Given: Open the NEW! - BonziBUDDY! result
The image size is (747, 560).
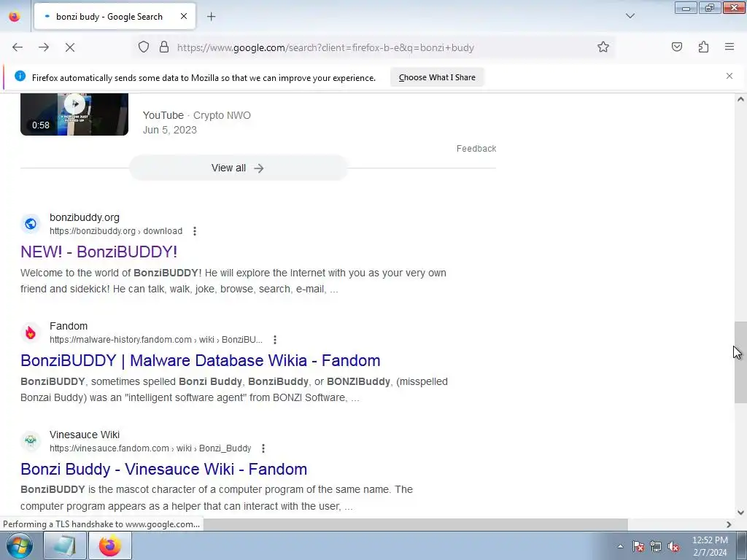Looking at the screenshot, I should [98, 252].
